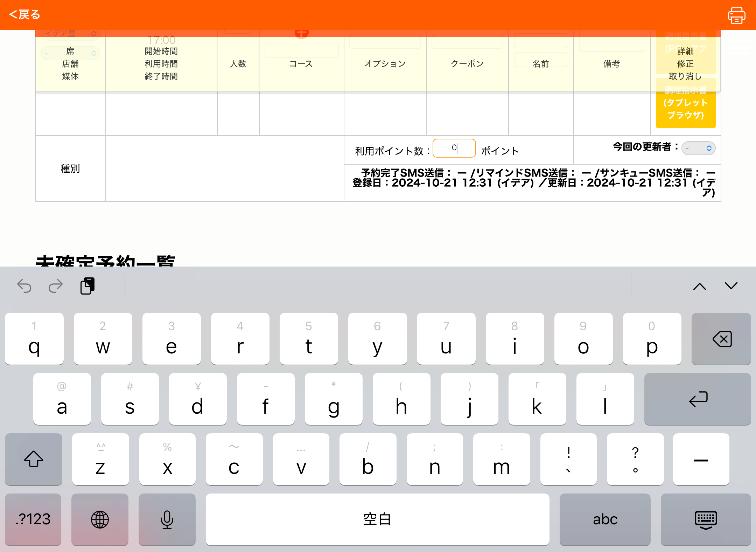Tap the q key
The height and width of the screenshot is (552, 756).
pyautogui.click(x=34, y=339)
